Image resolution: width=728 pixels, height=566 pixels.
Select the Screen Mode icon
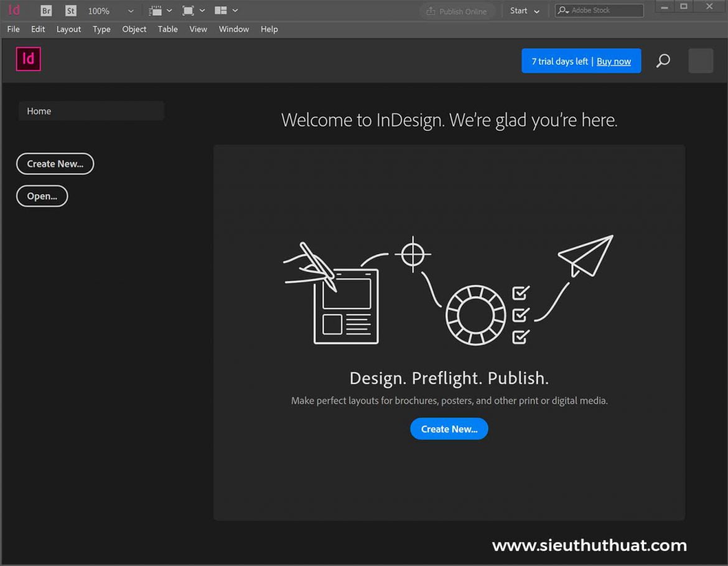coord(189,10)
